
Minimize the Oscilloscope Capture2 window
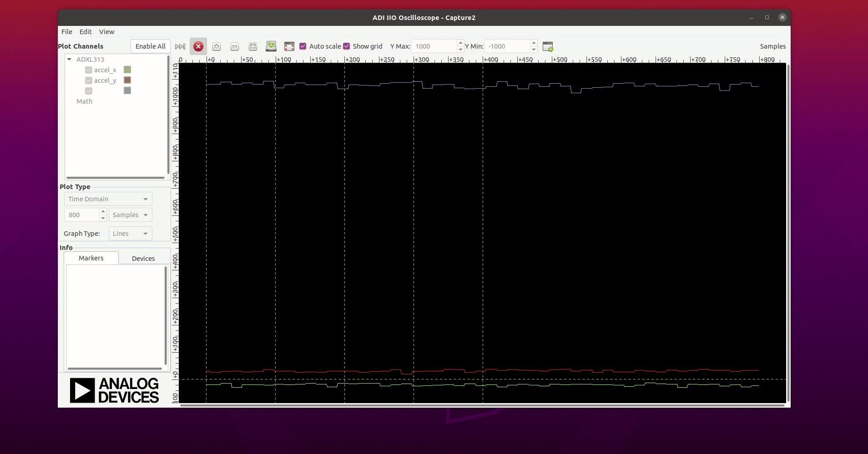752,18
